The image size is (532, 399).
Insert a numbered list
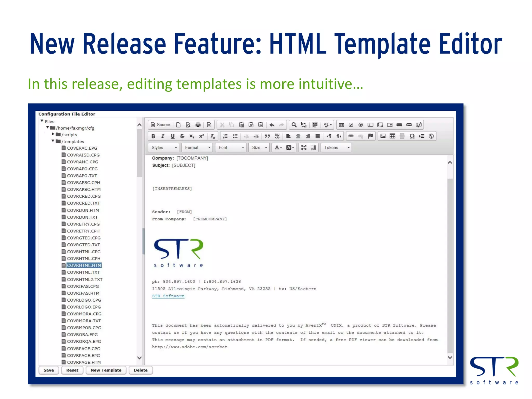coord(225,136)
